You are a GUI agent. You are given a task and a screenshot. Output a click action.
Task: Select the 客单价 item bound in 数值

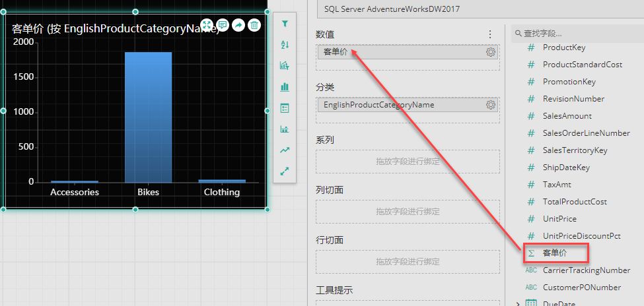(x=408, y=52)
